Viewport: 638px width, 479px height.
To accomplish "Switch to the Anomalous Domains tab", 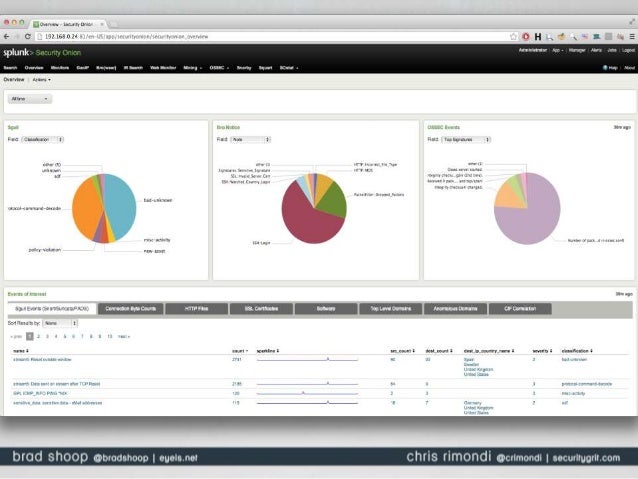I will [x=455, y=309].
